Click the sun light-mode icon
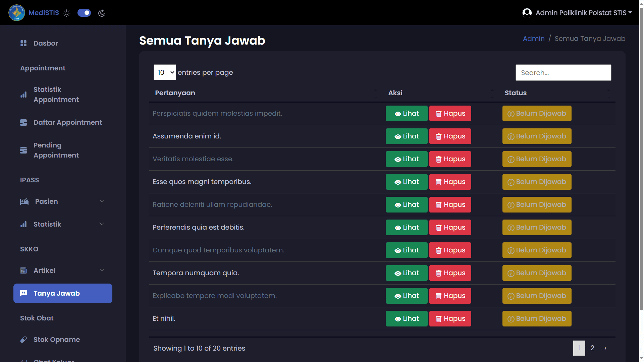This screenshot has width=644, height=362. click(67, 13)
